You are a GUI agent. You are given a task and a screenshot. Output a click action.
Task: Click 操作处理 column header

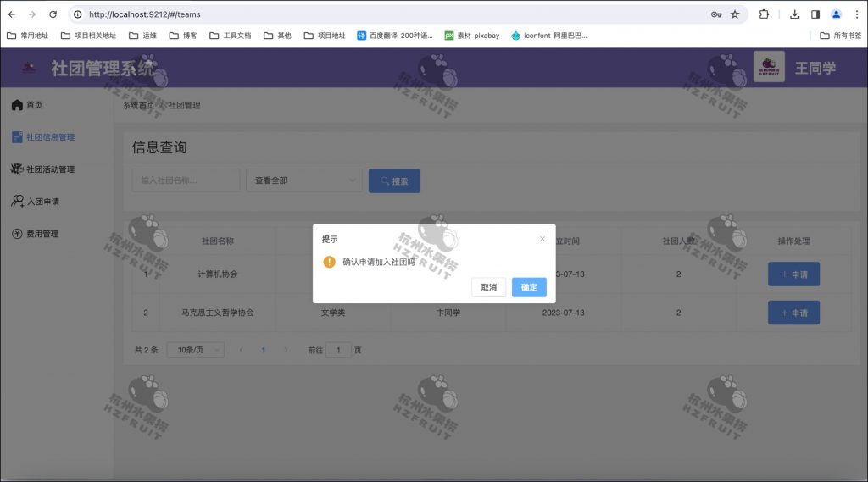(x=793, y=241)
